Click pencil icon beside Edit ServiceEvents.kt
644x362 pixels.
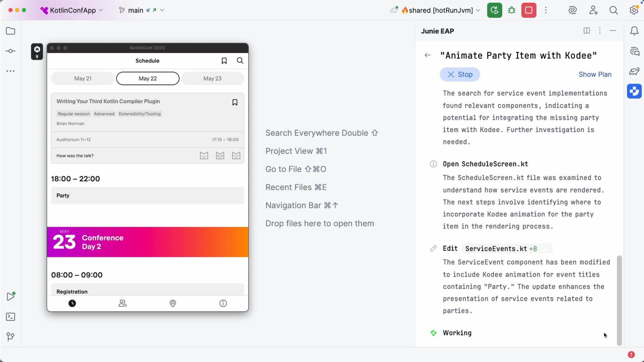click(x=433, y=248)
